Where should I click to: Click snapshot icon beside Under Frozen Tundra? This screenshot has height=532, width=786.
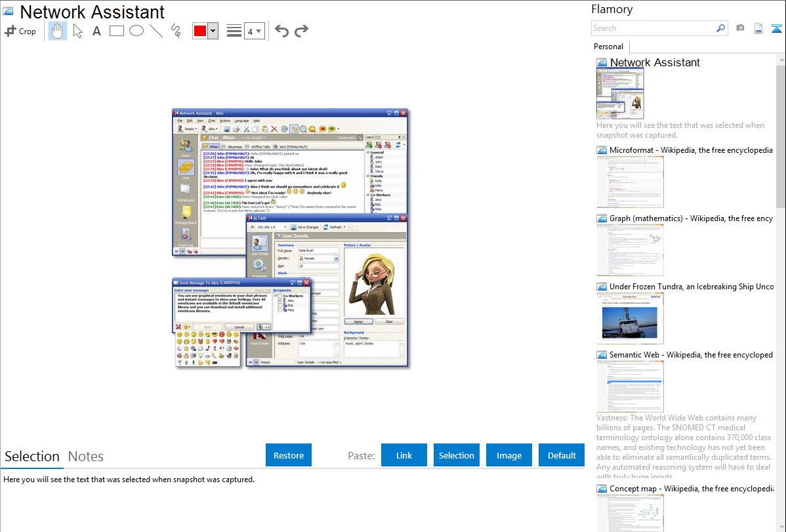pyautogui.click(x=602, y=287)
